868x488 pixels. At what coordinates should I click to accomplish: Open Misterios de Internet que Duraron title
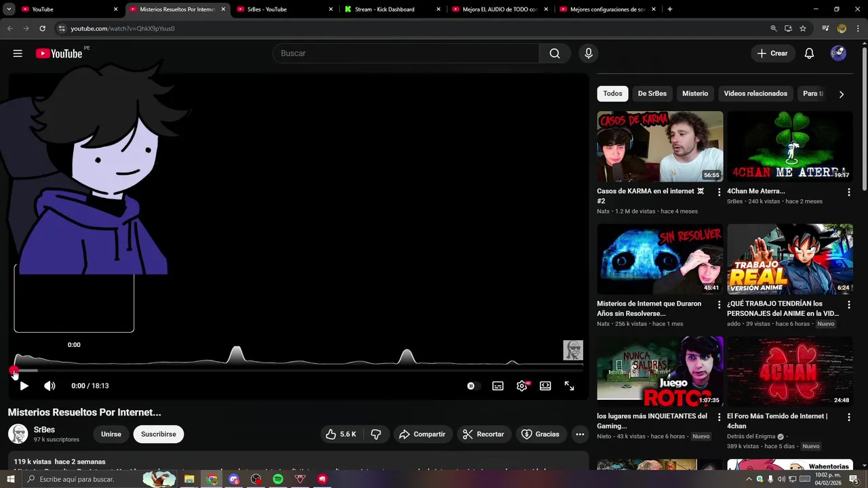tap(649, 308)
